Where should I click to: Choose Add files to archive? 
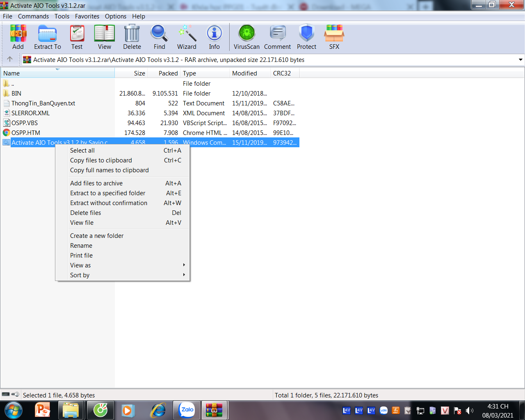[x=122, y=183]
